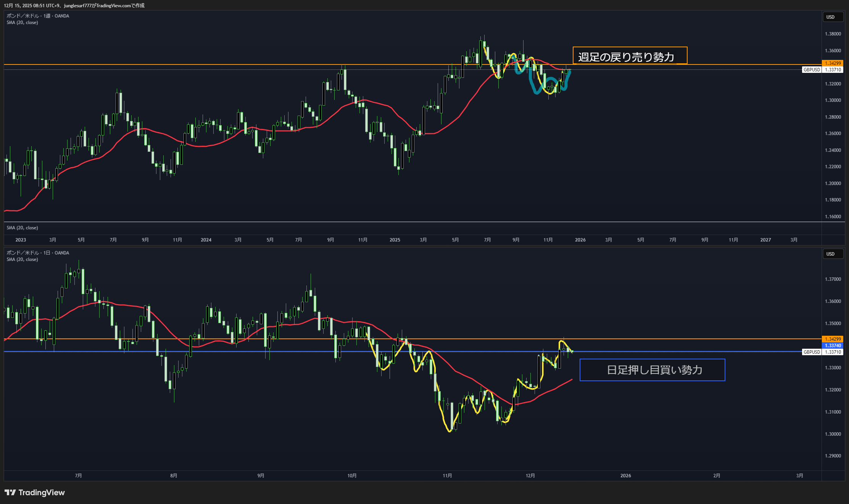Click the 12月 label on daily time axis
This screenshot has width=849, height=504.
tap(530, 476)
